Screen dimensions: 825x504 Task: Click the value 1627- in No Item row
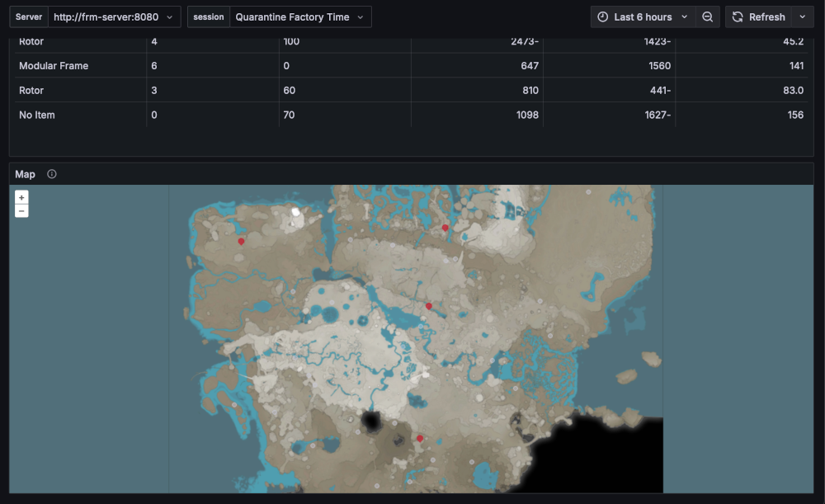click(658, 115)
